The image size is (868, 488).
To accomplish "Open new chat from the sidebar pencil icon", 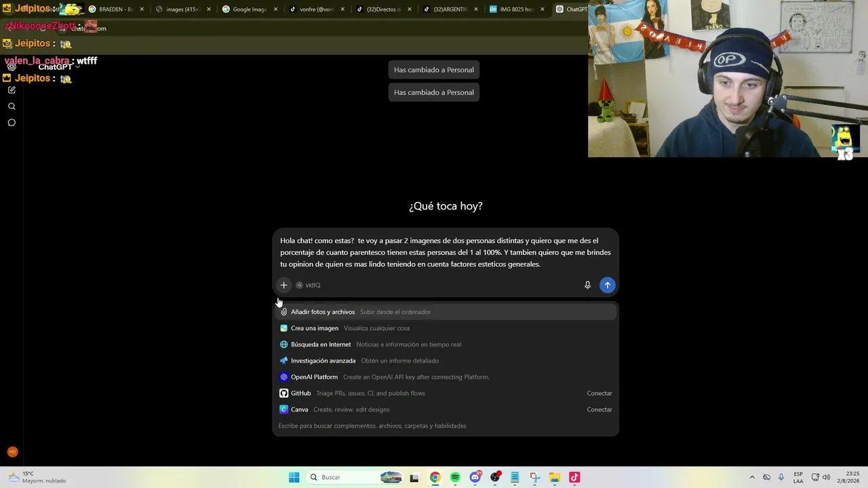I will point(12,90).
